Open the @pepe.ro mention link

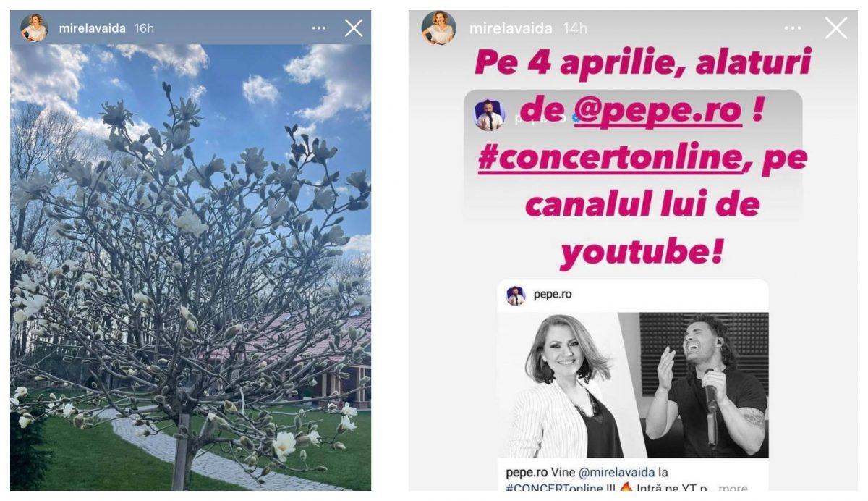pos(658,111)
